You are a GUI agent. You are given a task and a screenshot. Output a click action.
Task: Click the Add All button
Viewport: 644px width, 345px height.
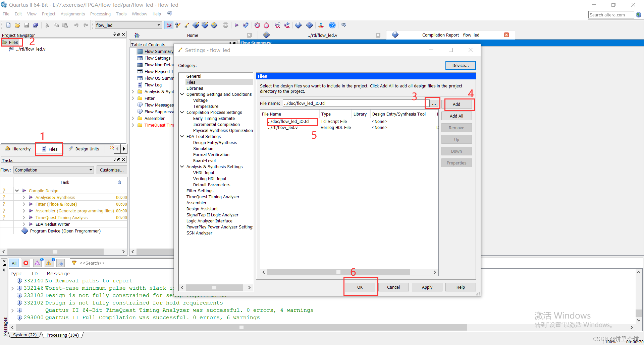click(x=457, y=116)
